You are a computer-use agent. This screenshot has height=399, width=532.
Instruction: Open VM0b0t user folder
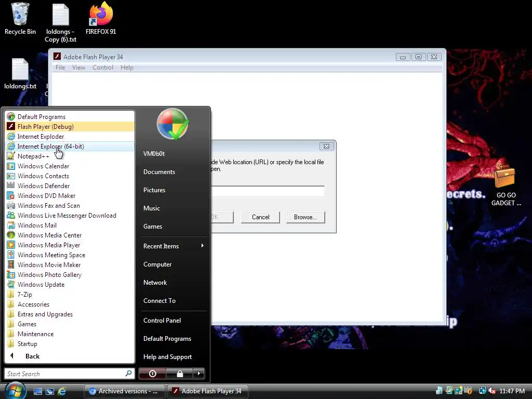point(173,153)
